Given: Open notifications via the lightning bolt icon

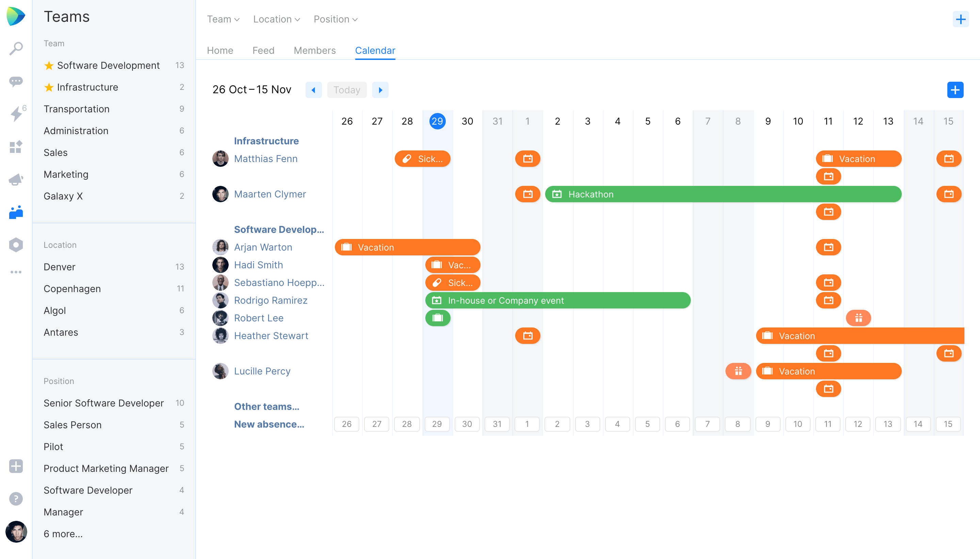Looking at the screenshot, I should coord(16,114).
